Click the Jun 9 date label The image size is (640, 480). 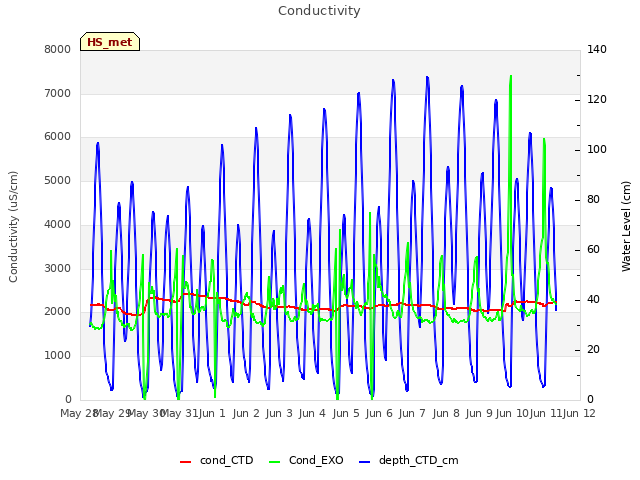(x=479, y=413)
